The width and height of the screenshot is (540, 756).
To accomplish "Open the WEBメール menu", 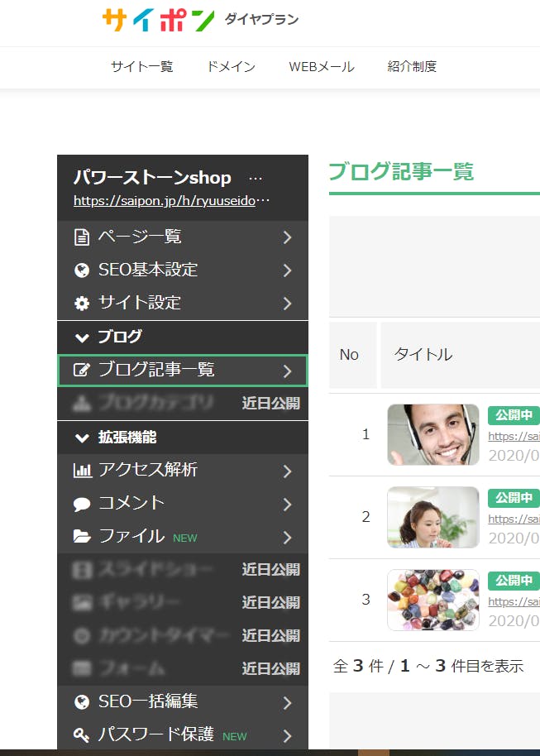I will pyautogui.click(x=322, y=66).
